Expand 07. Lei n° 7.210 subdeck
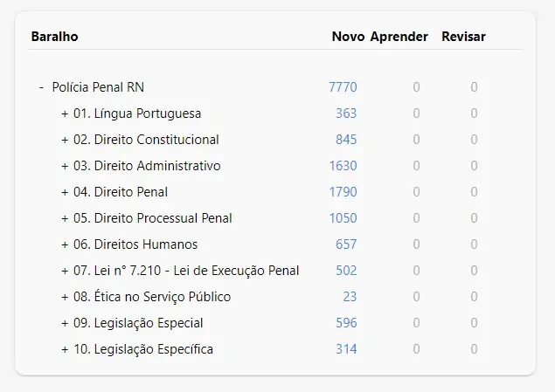The width and height of the screenshot is (555, 392). click(65, 271)
